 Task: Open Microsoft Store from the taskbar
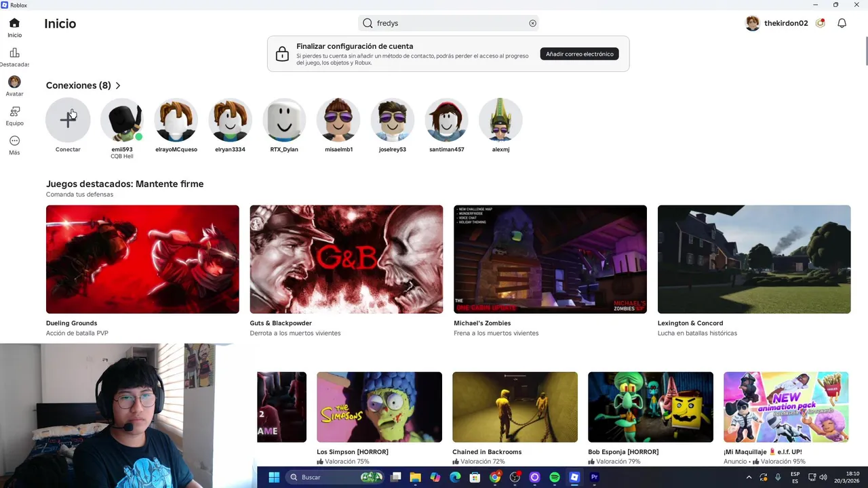pos(475,477)
